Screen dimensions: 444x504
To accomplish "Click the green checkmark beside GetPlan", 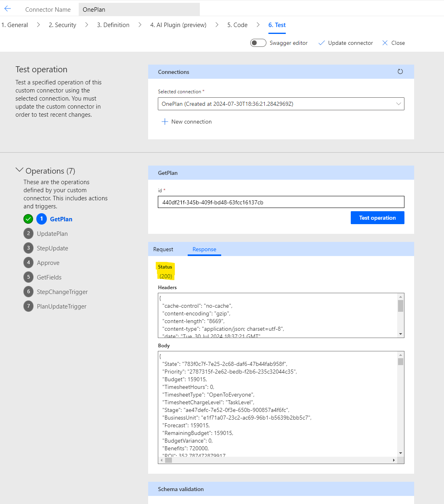I will (x=28, y=219).
